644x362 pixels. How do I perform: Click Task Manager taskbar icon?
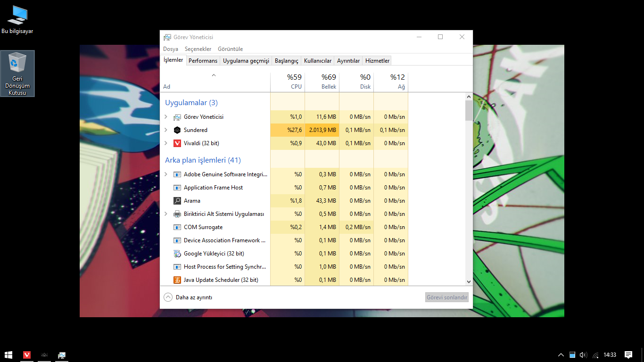click(61, 355)
